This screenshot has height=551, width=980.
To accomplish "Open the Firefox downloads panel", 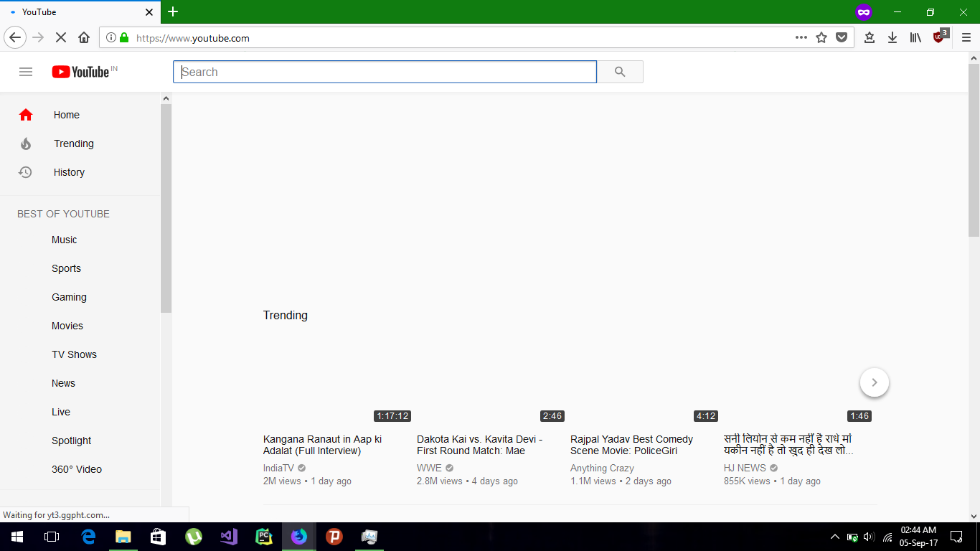I will point(892,37).
